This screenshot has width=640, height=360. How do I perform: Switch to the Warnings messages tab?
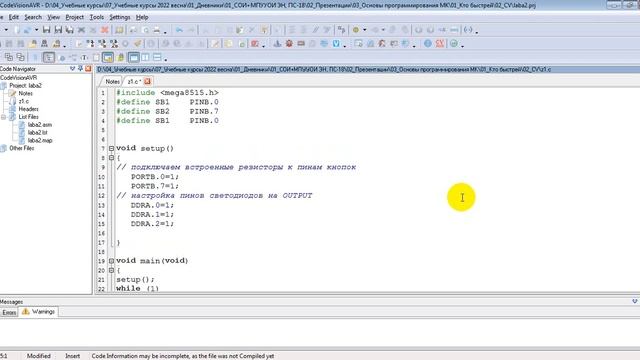click(39, 312)
